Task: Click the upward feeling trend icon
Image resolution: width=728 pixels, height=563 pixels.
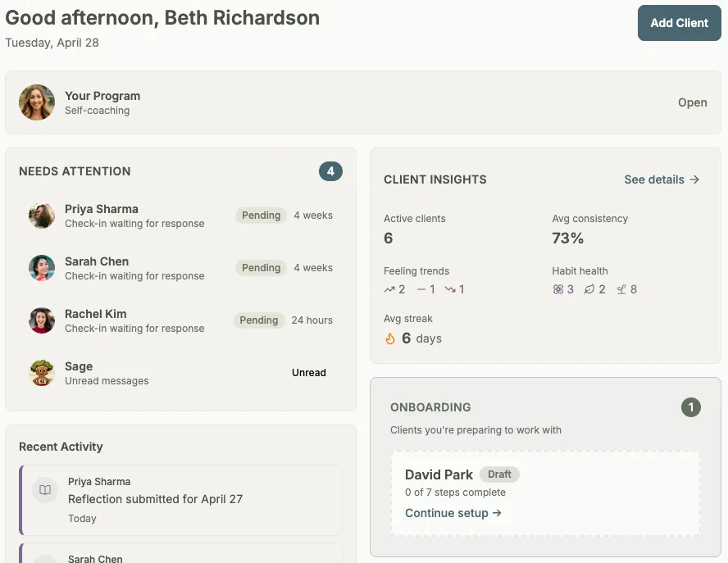Action: (389, 289)
